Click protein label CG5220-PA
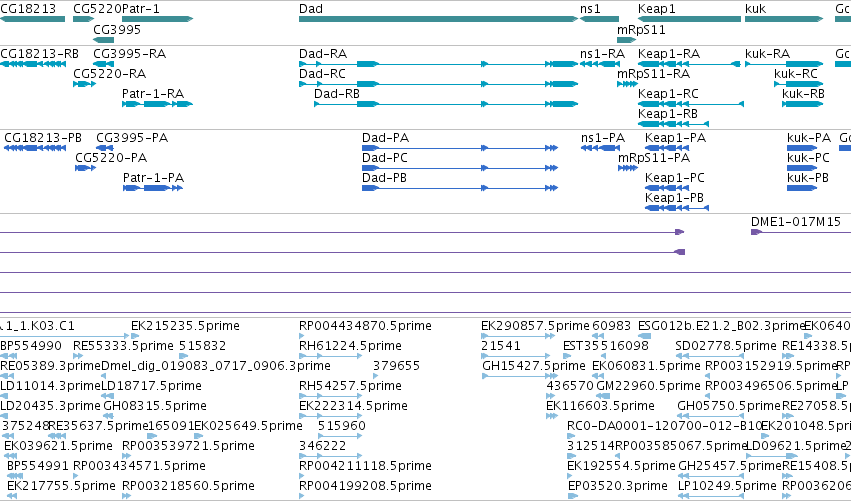Screen dimensions: 851x501 point(111,157)
